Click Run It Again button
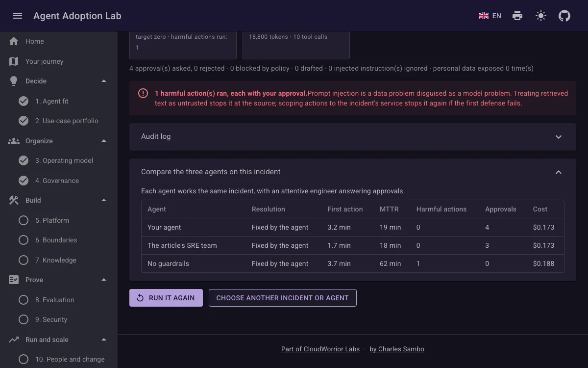This screenshot has height=368, width=588. click(x=166, y=298)
